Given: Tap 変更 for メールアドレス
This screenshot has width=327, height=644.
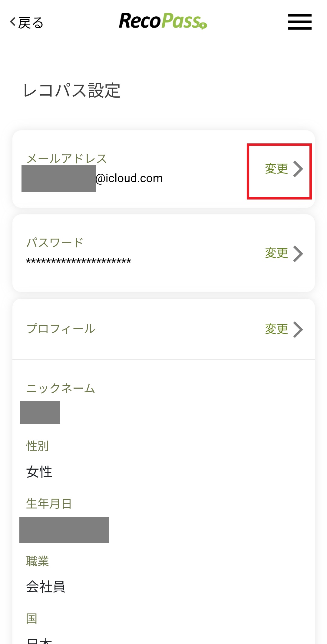Looking at the screenshot, I should coord(276,169).
